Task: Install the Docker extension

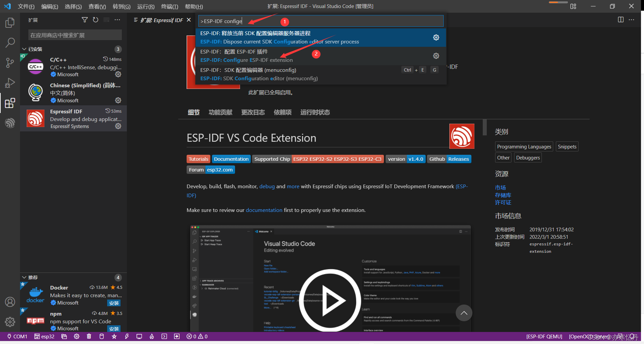Action: [x=114, y=303]
